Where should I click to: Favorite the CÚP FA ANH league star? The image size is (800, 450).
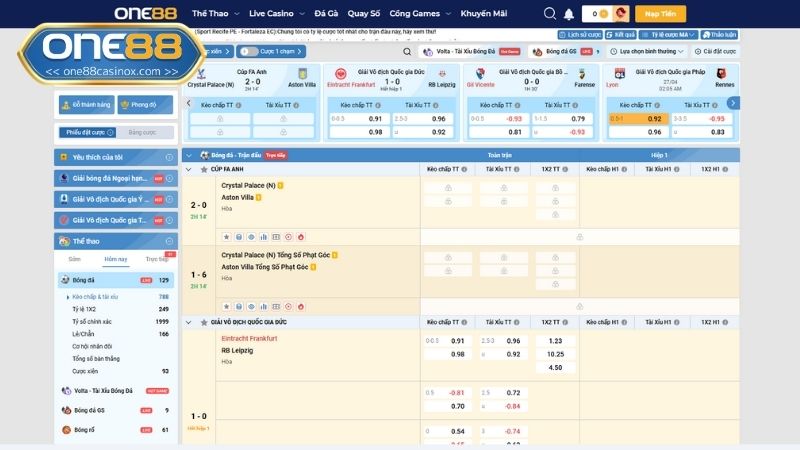click(x=204, y=169)
